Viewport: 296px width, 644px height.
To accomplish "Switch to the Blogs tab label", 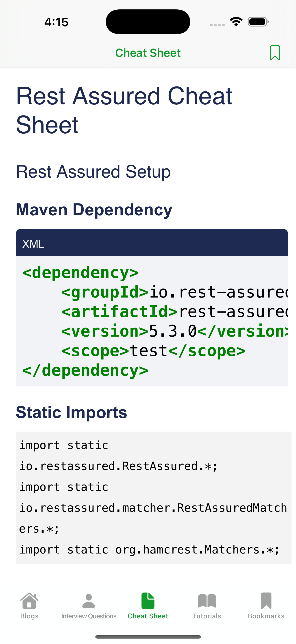I will (29, 616).
